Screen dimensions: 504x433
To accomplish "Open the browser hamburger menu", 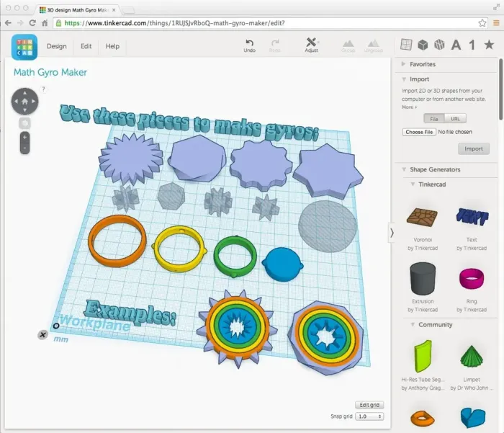I will pyautogui.click(x=496, y=23).
